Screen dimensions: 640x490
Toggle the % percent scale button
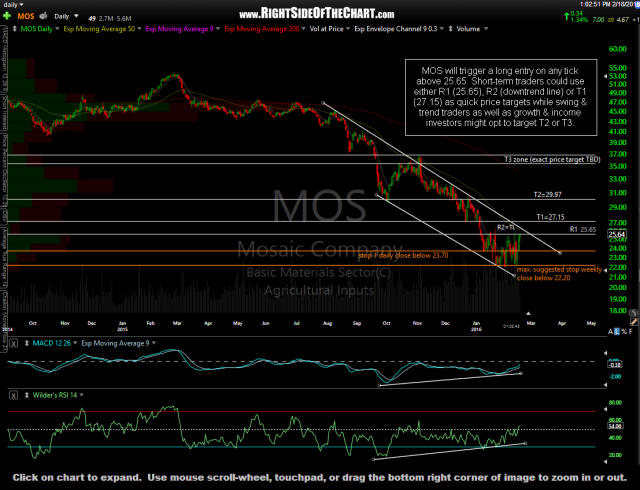(x=623, y=332)
